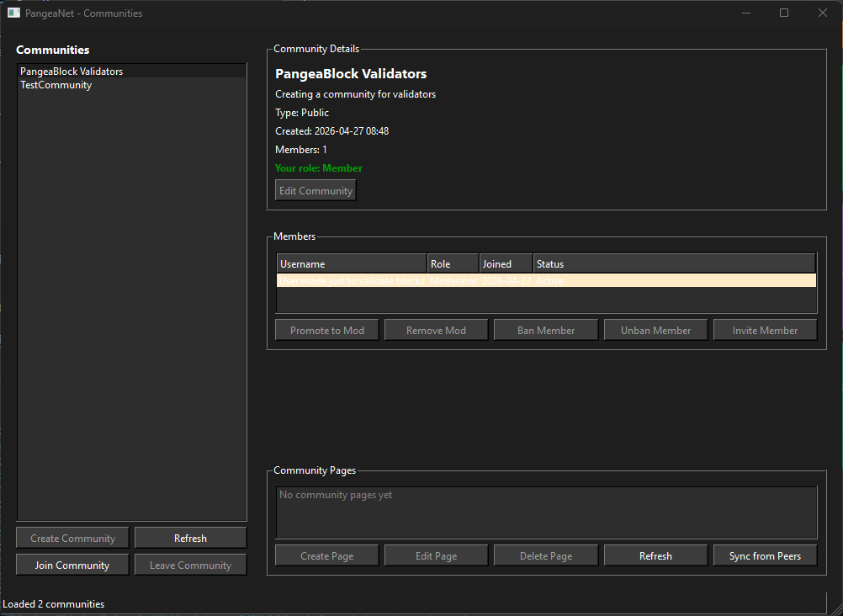843x616 pixels.
Task: Click 'Creating a community for validators' description
Action: coord(355,94)
